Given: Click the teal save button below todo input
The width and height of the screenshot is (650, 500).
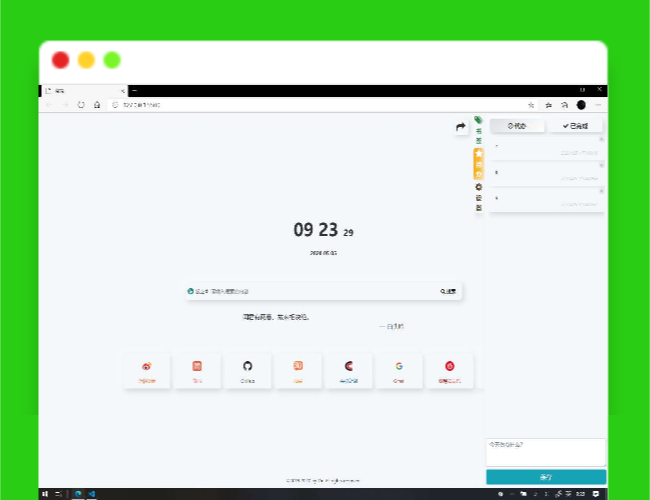Looking at the screenshot, I should click(x=546, y=477).
